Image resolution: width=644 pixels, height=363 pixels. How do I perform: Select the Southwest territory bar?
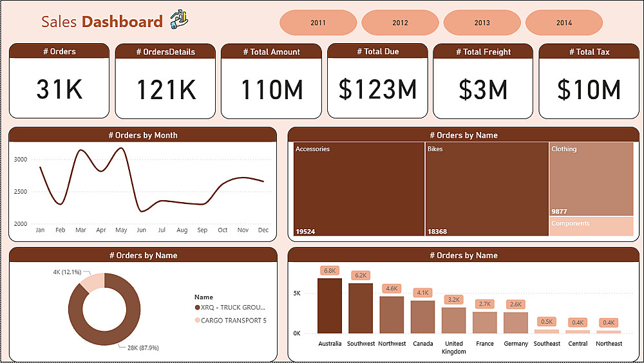[x=361, y=308]
